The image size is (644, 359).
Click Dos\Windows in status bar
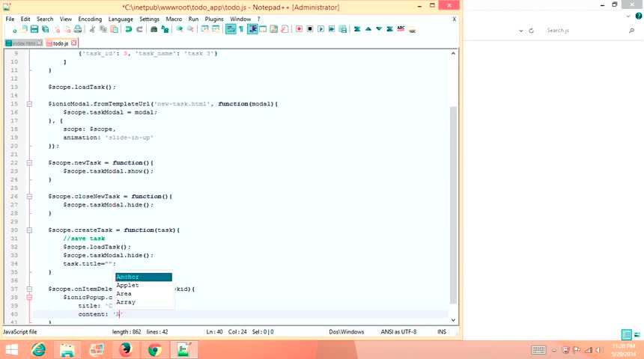346,331
